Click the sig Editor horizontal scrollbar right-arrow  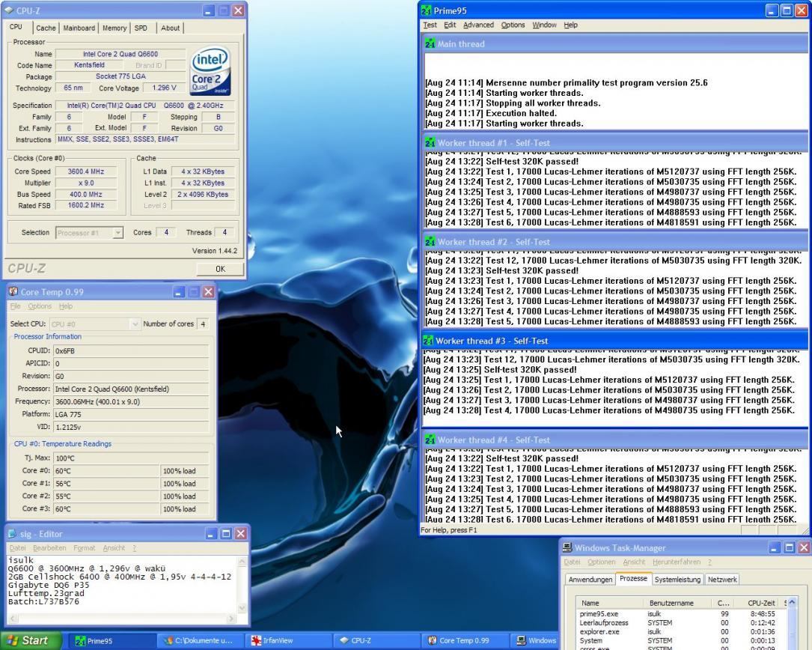pos(231,619)
